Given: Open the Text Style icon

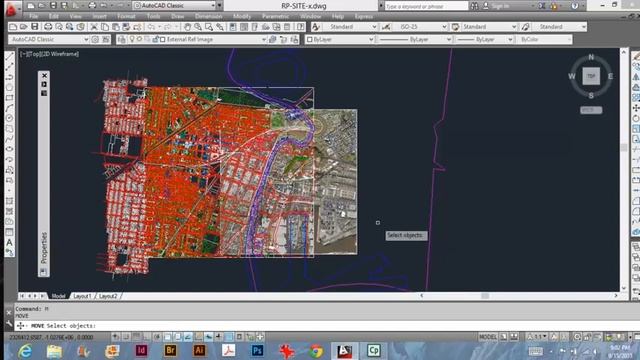Looking at the screenshot, I should pyautogui.click(x=316, y=27).
